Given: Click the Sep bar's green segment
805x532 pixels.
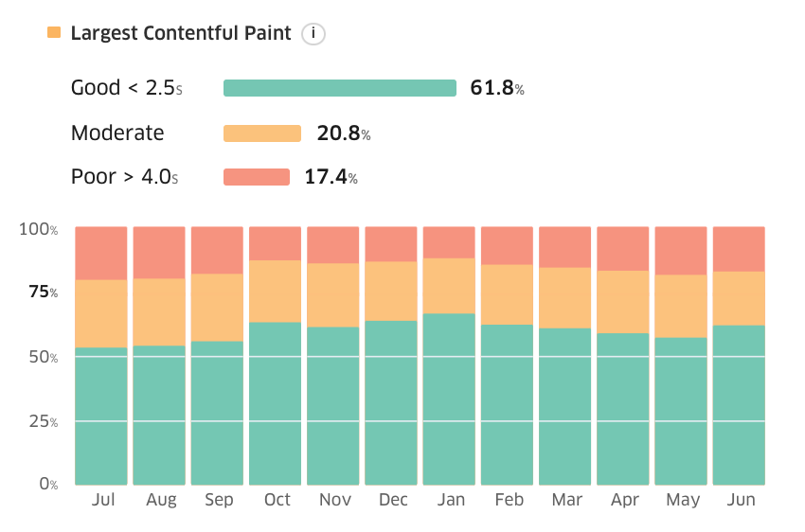Looking at the screenshot, I should [217, 413].
